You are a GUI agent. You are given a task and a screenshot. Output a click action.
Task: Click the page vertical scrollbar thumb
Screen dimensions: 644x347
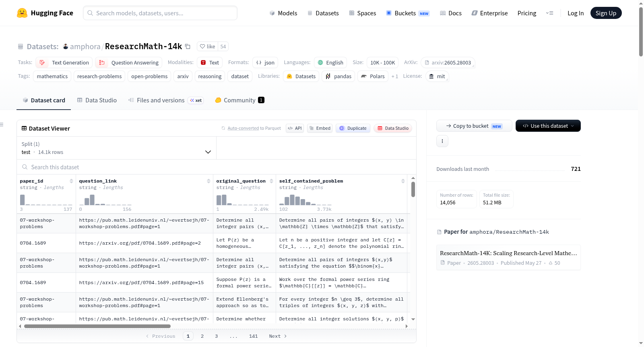pyautogui.click(x=641, y=31)
